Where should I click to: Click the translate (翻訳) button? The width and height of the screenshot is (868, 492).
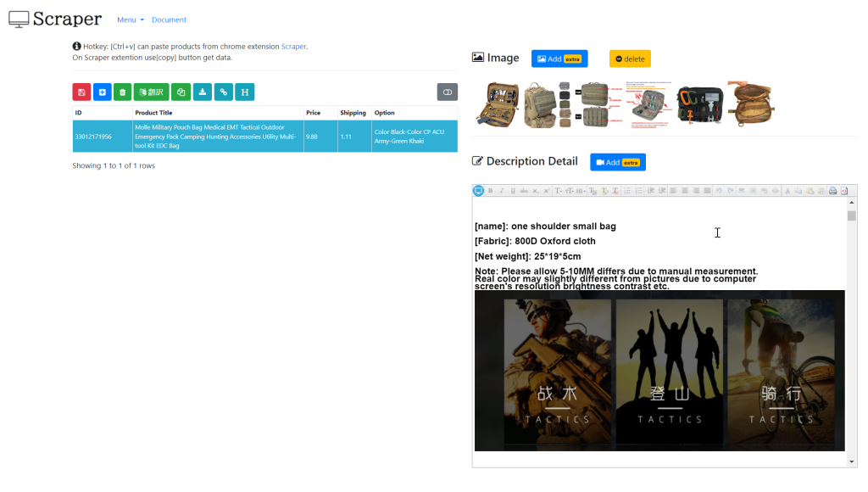point(151,92)
